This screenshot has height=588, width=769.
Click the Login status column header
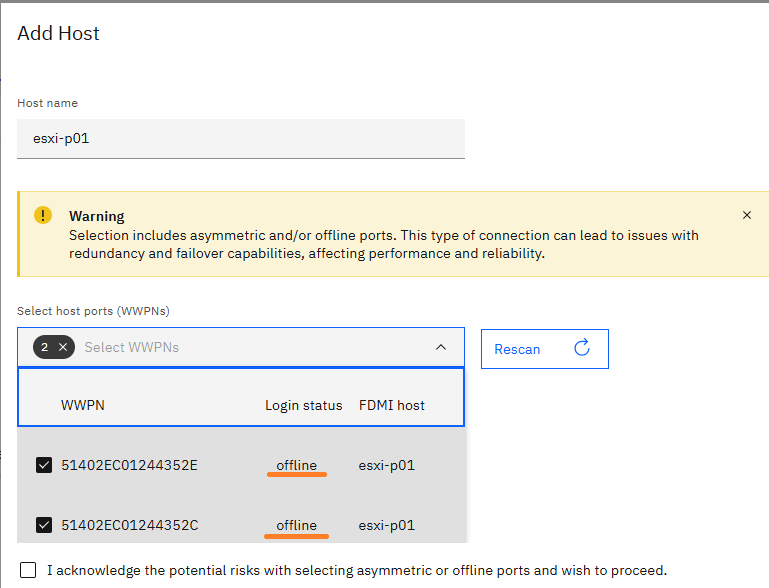click(304, 405)
